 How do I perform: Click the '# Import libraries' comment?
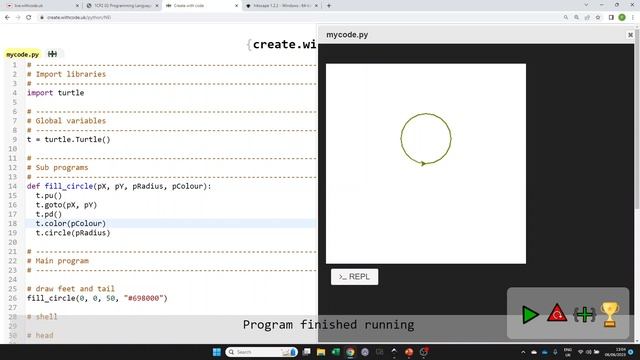[66, 74]
